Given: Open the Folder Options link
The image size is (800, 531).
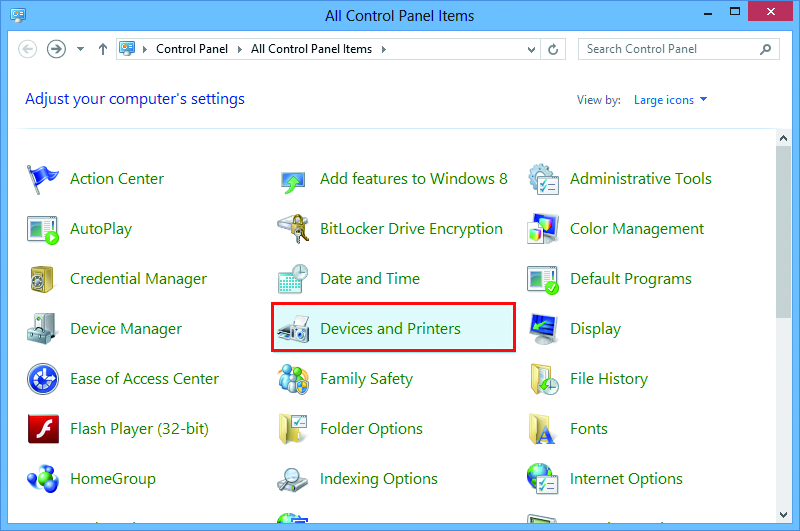Looking at the screenshot, I should coord(371,429).
